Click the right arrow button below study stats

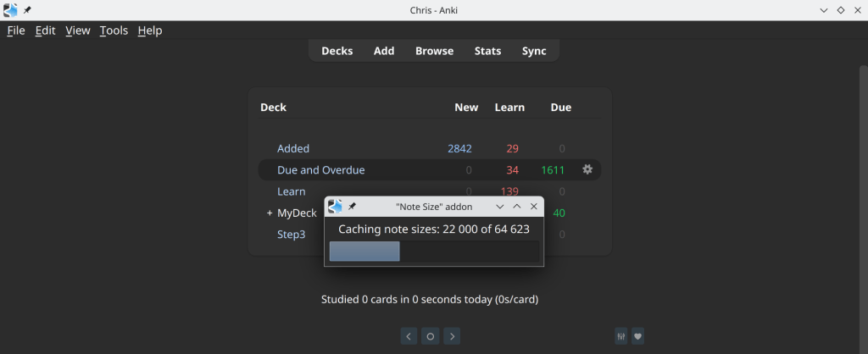453,336
